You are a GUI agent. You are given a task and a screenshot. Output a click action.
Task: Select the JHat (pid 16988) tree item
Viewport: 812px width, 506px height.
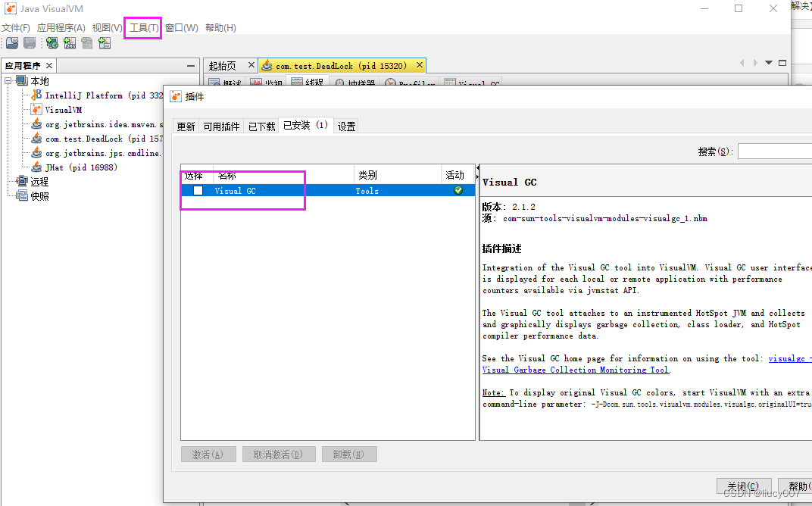click(81, 167)
